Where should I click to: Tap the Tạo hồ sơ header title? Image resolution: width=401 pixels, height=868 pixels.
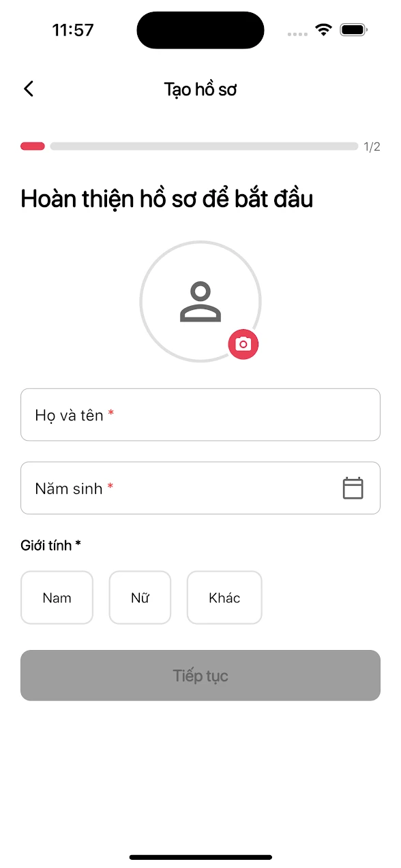[200, 89]
